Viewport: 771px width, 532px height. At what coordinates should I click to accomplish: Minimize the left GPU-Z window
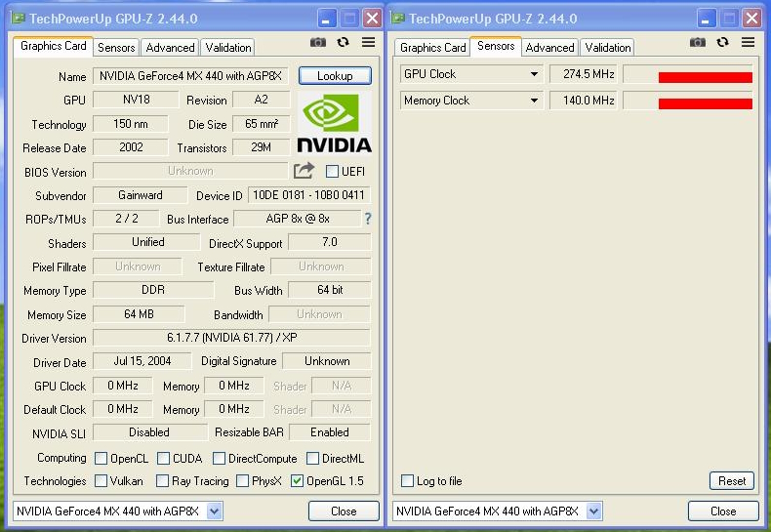click(x=326, y=19)
